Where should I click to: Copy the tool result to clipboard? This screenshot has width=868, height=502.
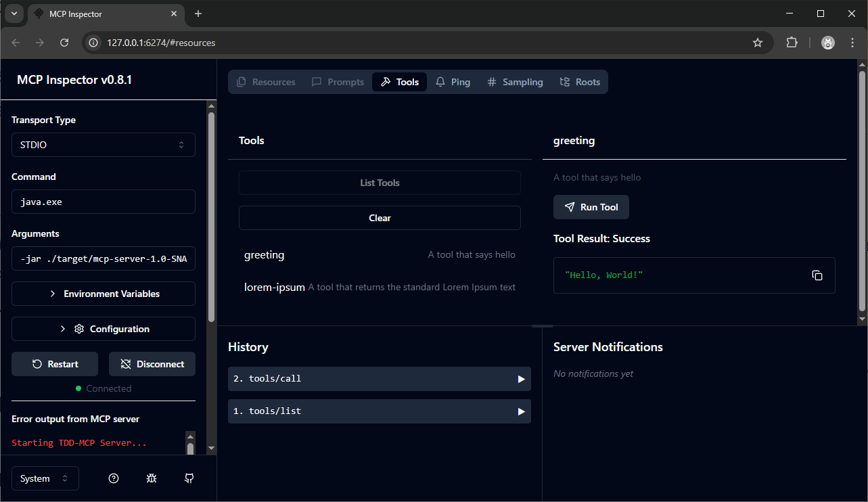point(817,275)
